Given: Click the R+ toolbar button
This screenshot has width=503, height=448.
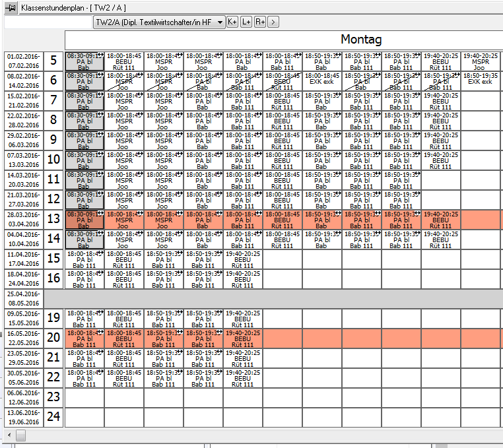Looking at the screenshot, I should coord(260,22).
